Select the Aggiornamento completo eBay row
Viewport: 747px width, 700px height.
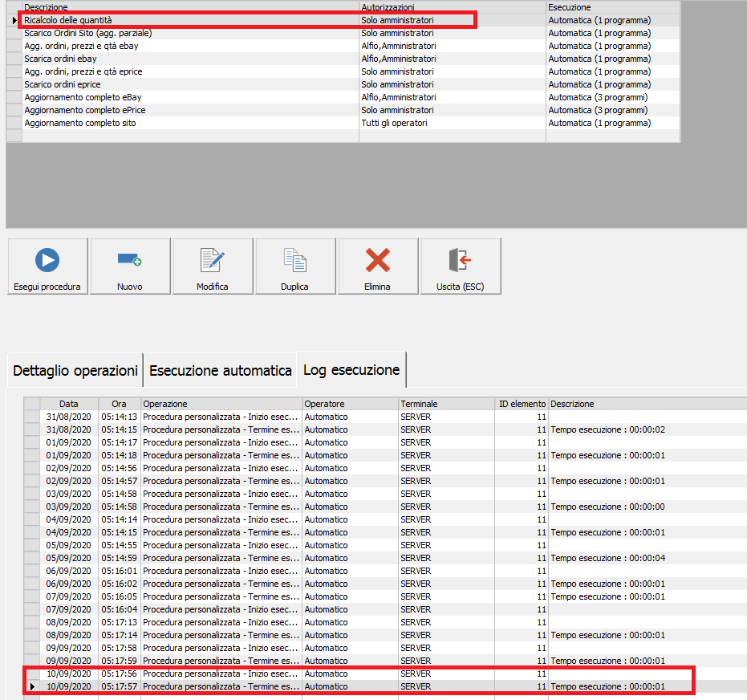(x=343, y=97)
